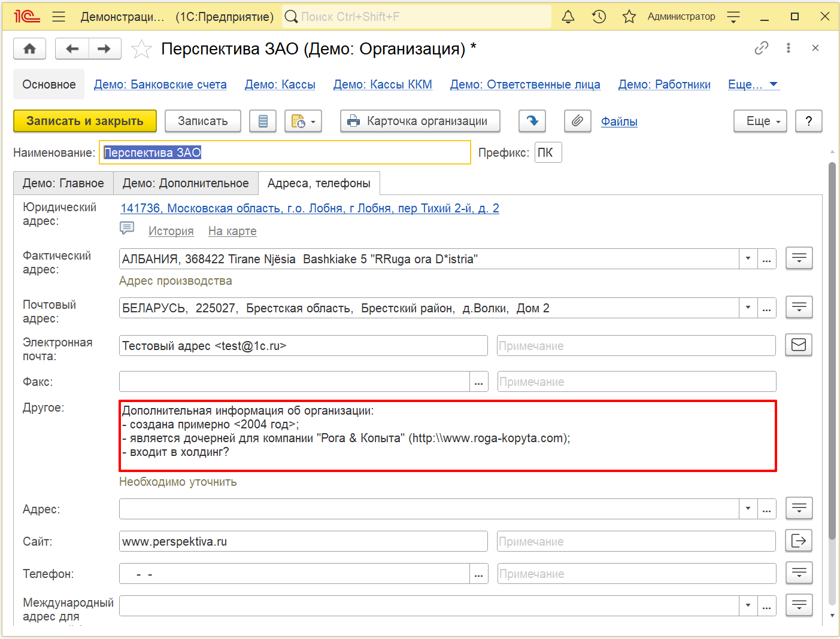This screenshot has width=840, height=639.
Task: Select the Основное navigation section
Action: coord(49,84)
